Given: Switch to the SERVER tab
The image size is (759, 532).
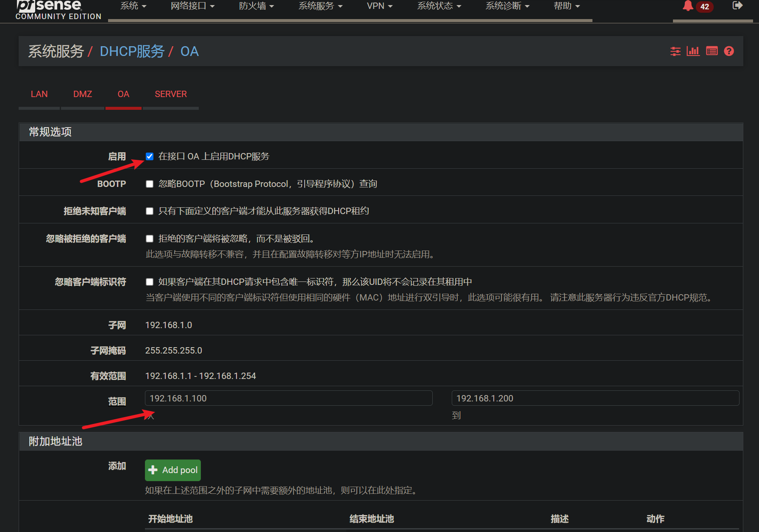Looking at the screenshot, I should click(171, 94).
